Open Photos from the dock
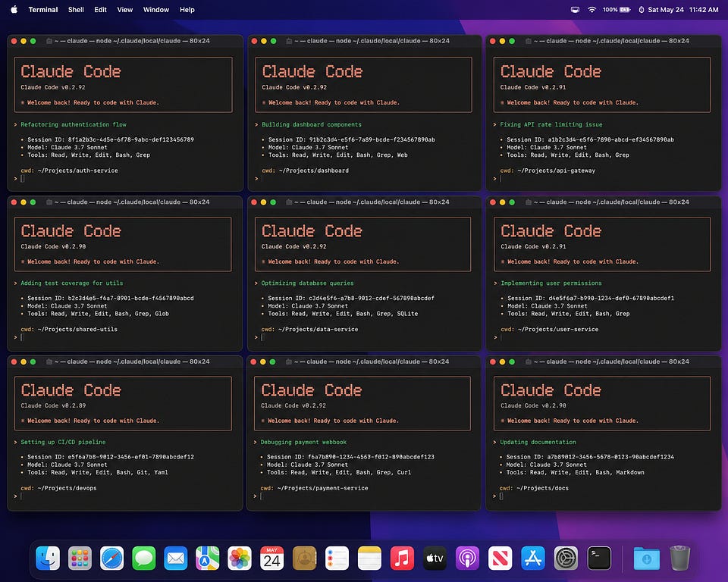The height and width of the screenshot is (582, 728). [240, 558]
